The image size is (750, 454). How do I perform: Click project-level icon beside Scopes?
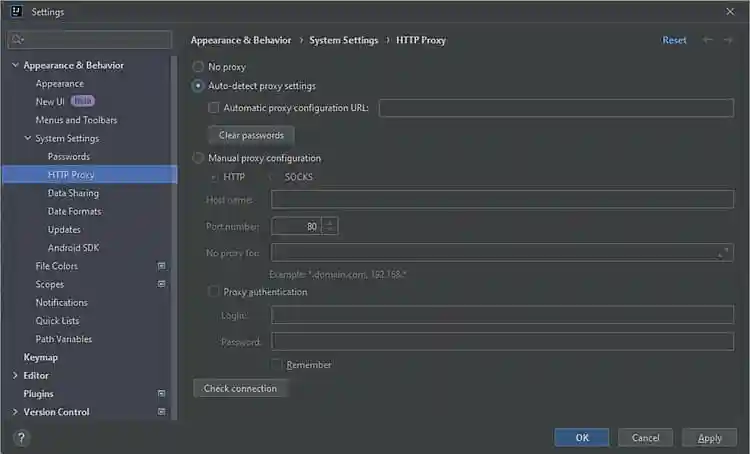click(162, 284)
